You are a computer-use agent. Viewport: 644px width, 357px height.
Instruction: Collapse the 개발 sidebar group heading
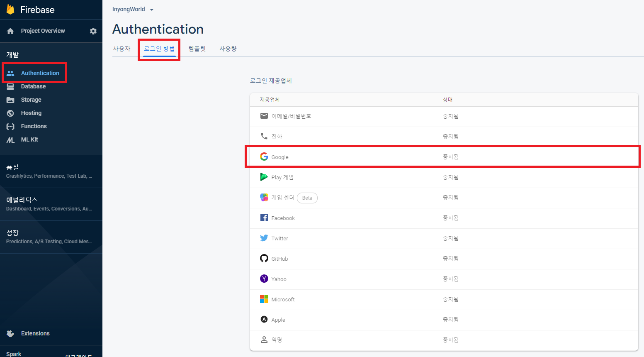point(12,54)
